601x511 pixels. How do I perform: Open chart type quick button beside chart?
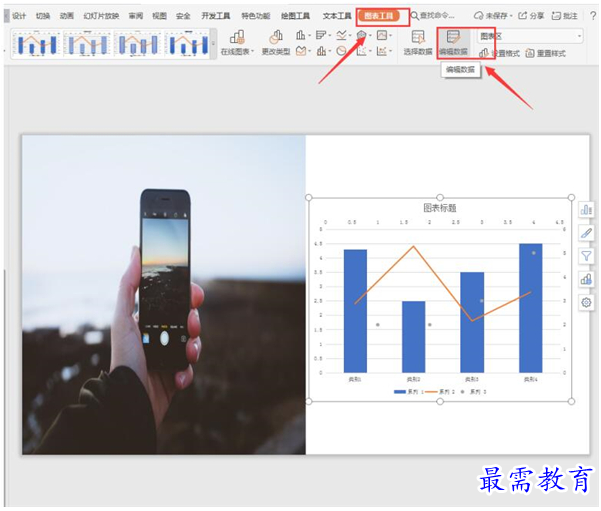pos(586,279)
